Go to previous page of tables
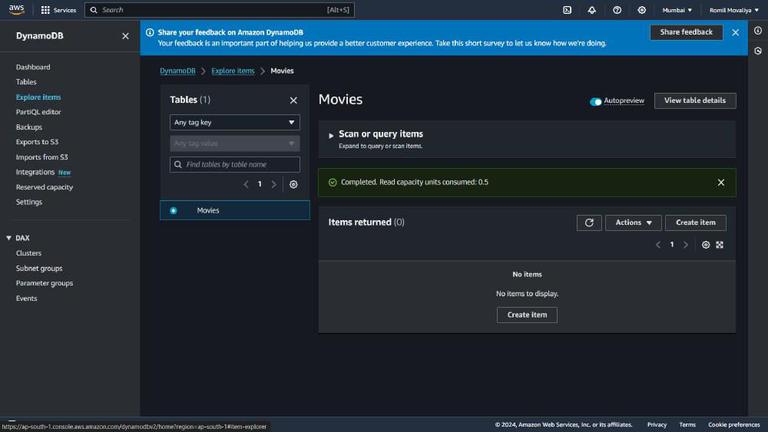768x432 pixels. (246, 184)
